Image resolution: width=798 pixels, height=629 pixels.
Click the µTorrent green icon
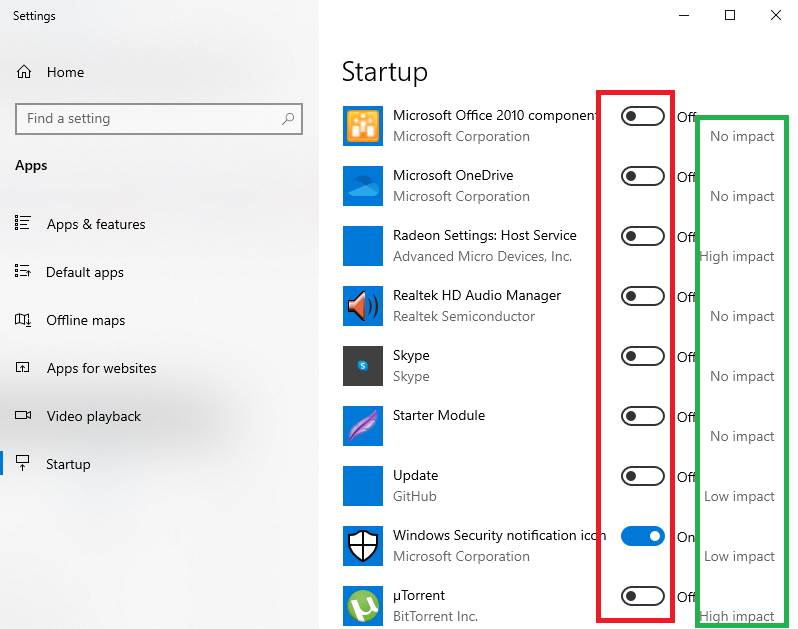363,606
